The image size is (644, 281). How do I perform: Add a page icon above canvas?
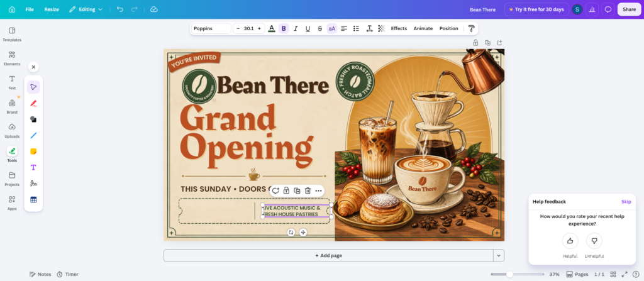point(500,42)
